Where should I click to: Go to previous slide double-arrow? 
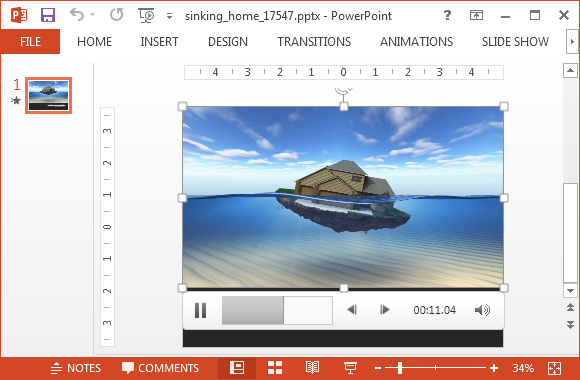pos(570,307)
